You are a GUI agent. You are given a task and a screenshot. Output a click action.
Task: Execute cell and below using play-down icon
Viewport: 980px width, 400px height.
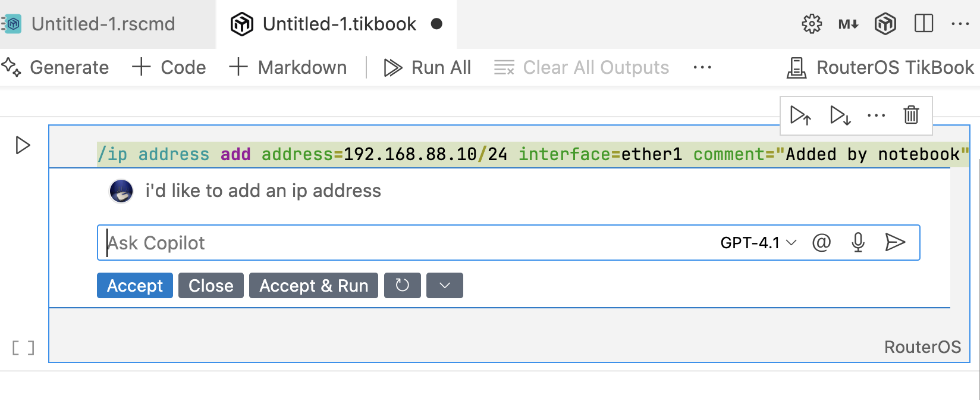[x=839, y=116]
